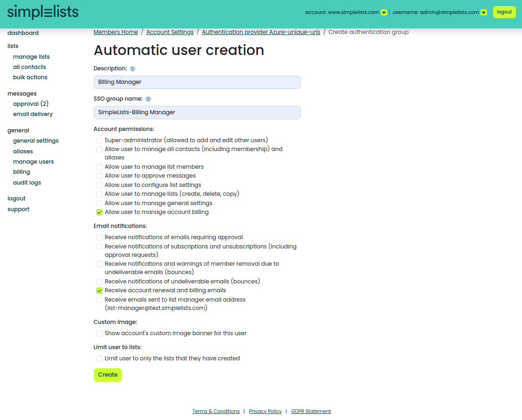Check Show account's custom image banner
522x420 pixels.
click(100, 334)
